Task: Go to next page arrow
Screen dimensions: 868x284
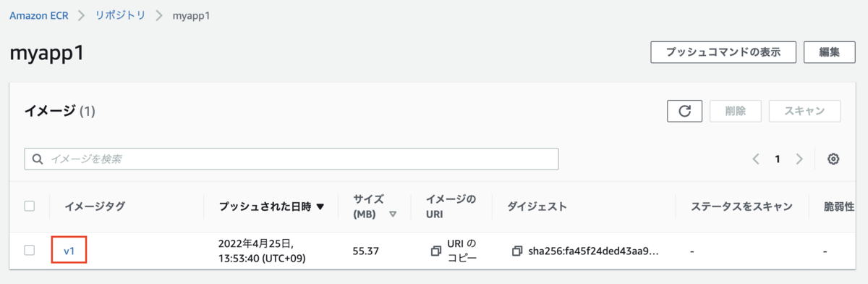Action: tap(799, 159)
